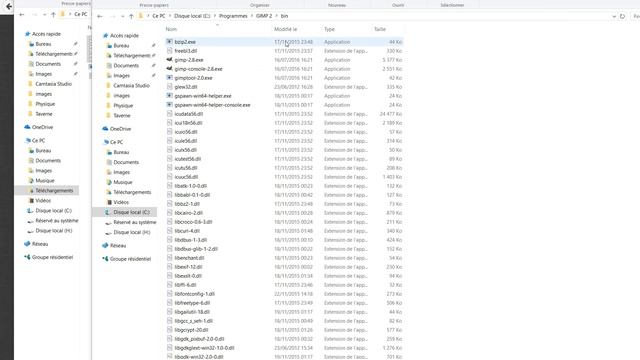The width and height of the screenshot is (640, 360).
Task: Click the gimp-2.8.exe Wilber application icon
Action: click(169, 60)
